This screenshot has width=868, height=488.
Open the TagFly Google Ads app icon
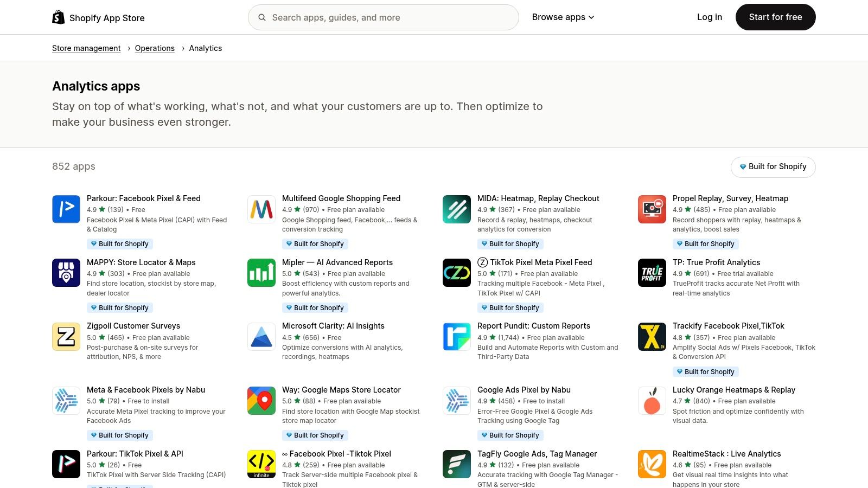456,464
